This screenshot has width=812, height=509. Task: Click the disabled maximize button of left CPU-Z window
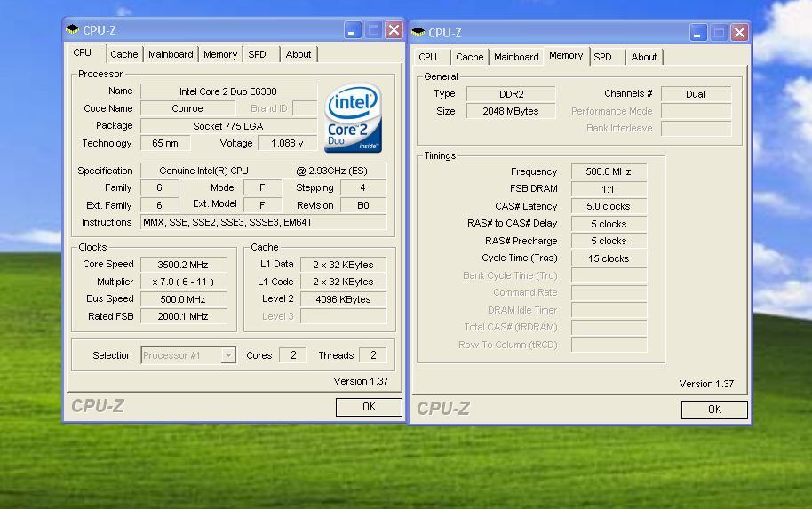(373, 30)
